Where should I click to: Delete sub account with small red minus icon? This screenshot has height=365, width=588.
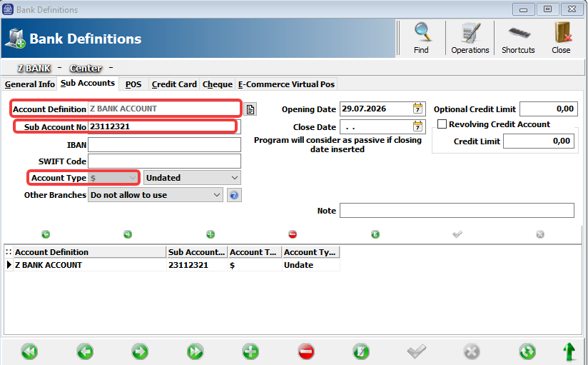click(x=293, y=234)
